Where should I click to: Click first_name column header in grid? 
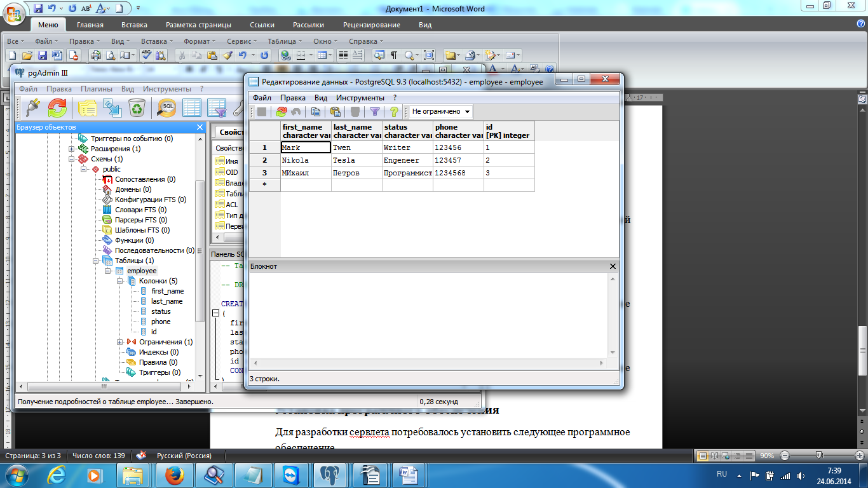306,131
